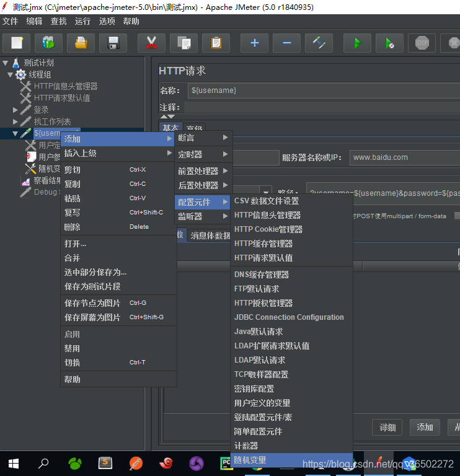Click the Collapse all minus icon
460x476 pixels.
[x=286, y=43]
